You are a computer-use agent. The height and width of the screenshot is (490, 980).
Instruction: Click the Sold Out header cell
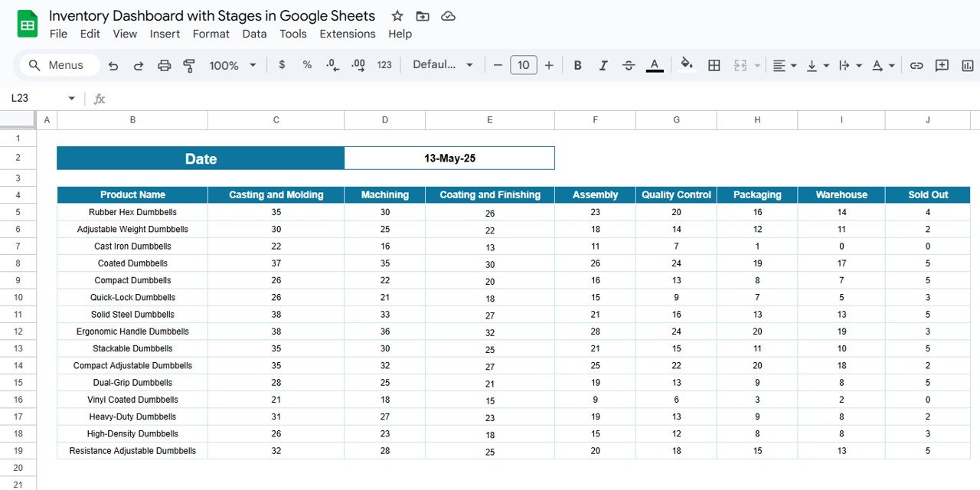coord(928,194)
